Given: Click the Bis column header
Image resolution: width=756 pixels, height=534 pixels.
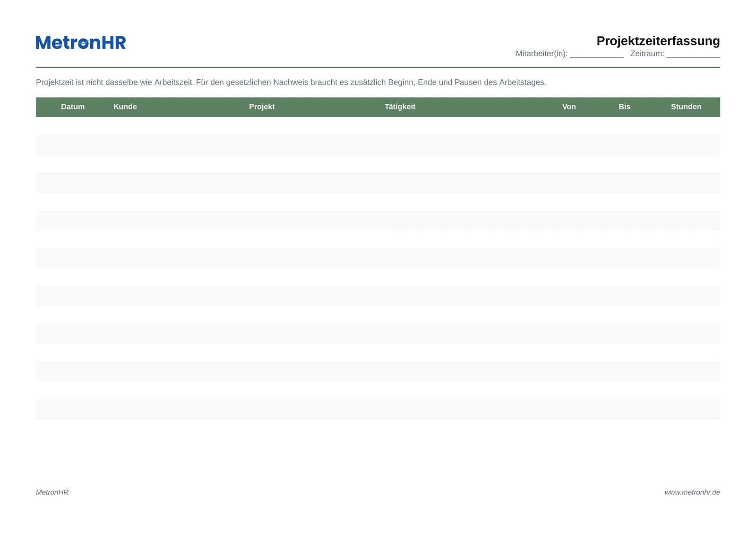Looking at the screenshot, I should point(624,107).
